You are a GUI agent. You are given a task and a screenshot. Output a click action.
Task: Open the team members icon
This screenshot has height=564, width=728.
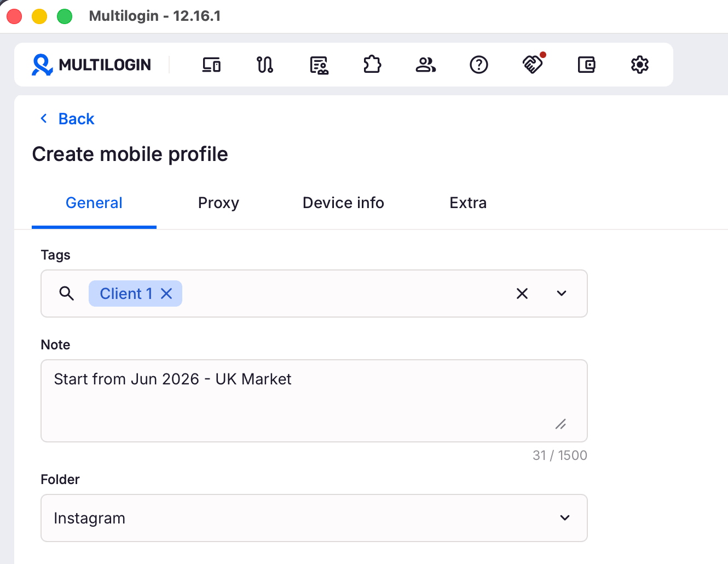point(425,65)
